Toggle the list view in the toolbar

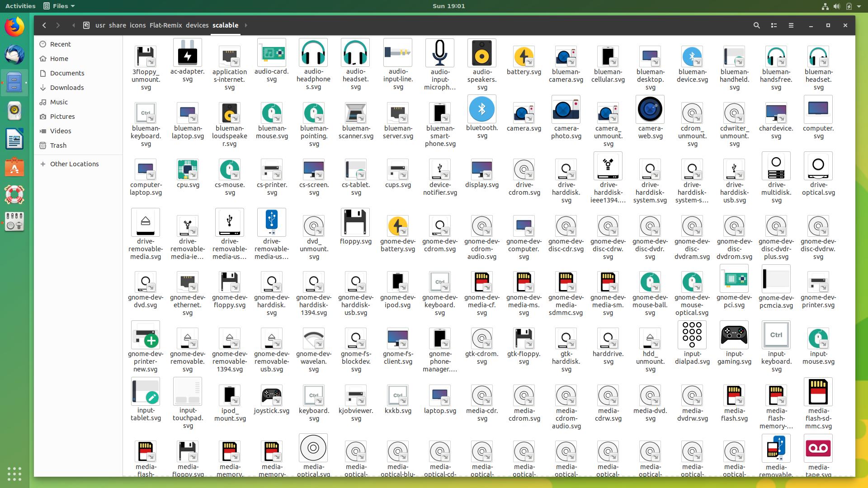774,25
